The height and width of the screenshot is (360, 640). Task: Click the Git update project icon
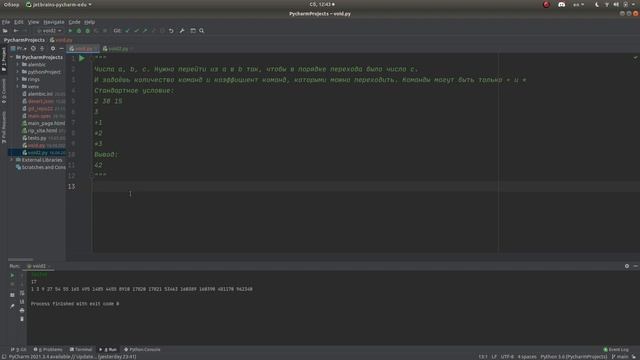point(127,31)
